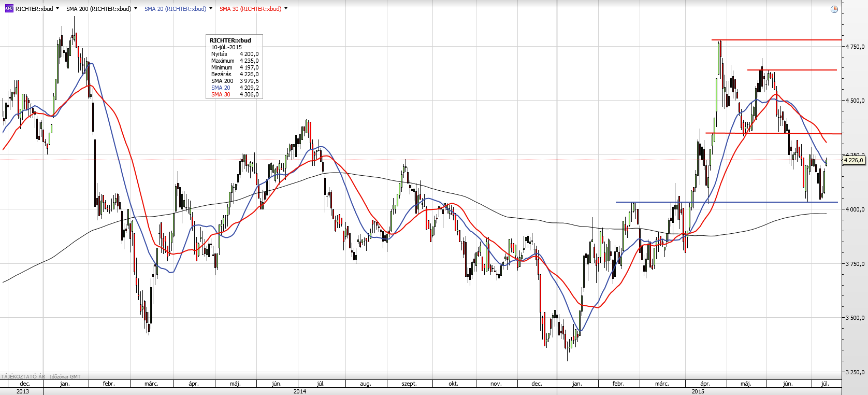Click the 3 500,0 price axis label
The height and width of the screenshot is (395, 868).
(855, 318)
